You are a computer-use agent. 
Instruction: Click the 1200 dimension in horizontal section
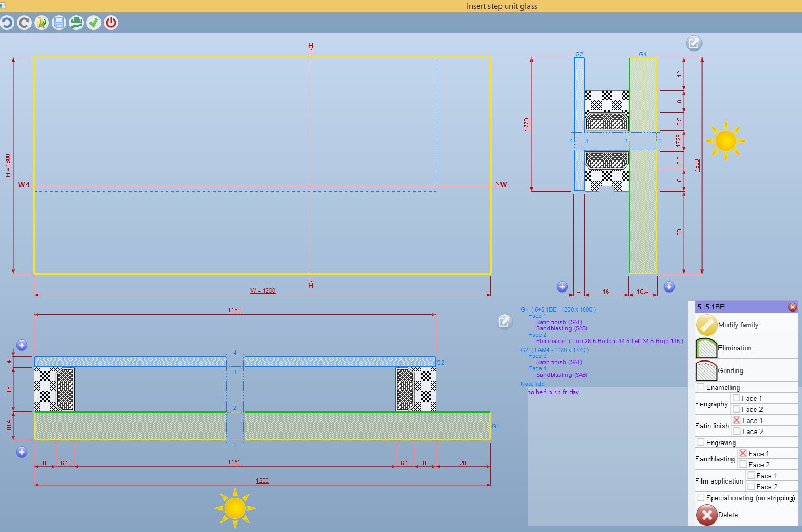262,480
